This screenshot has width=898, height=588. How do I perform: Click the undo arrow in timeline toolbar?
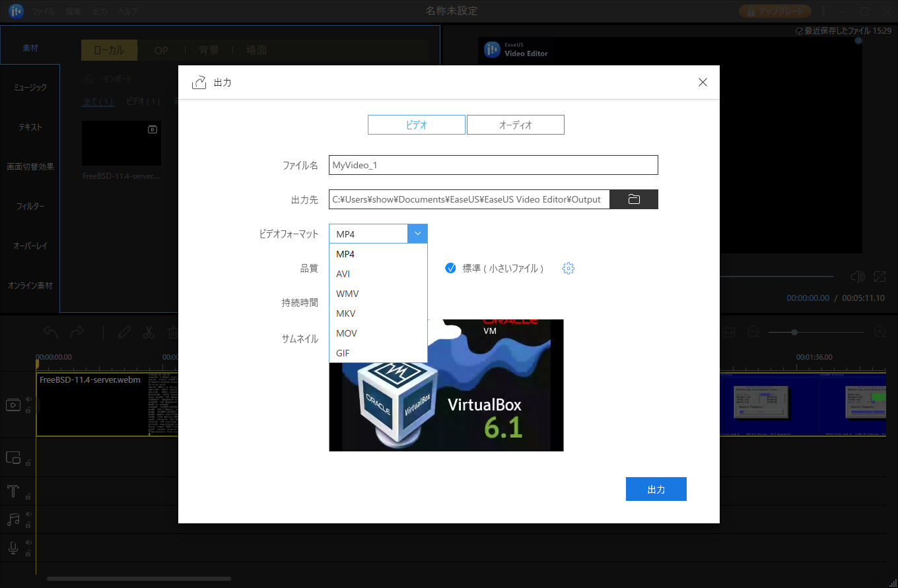pyautogui.click(x=51, y=332)
